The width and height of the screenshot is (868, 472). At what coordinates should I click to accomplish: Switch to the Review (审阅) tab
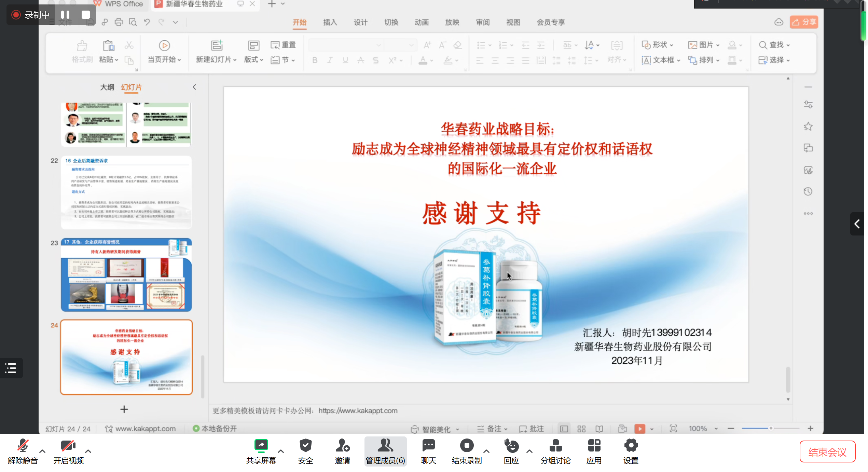click(483, 22)
